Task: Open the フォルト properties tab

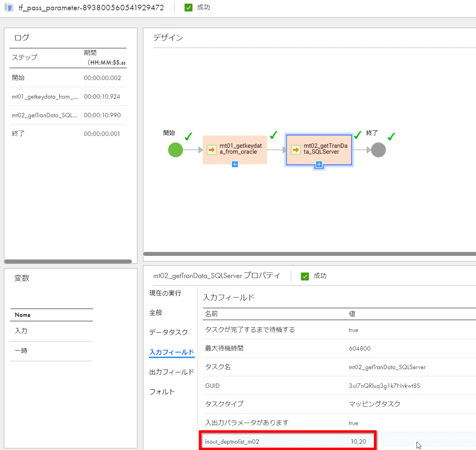Action: 162,392
